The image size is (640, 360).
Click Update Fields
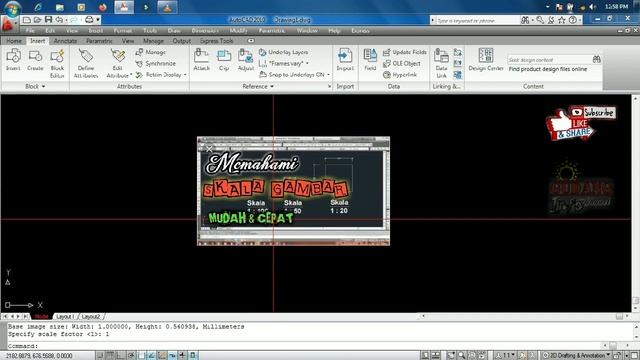pos(404,52)
